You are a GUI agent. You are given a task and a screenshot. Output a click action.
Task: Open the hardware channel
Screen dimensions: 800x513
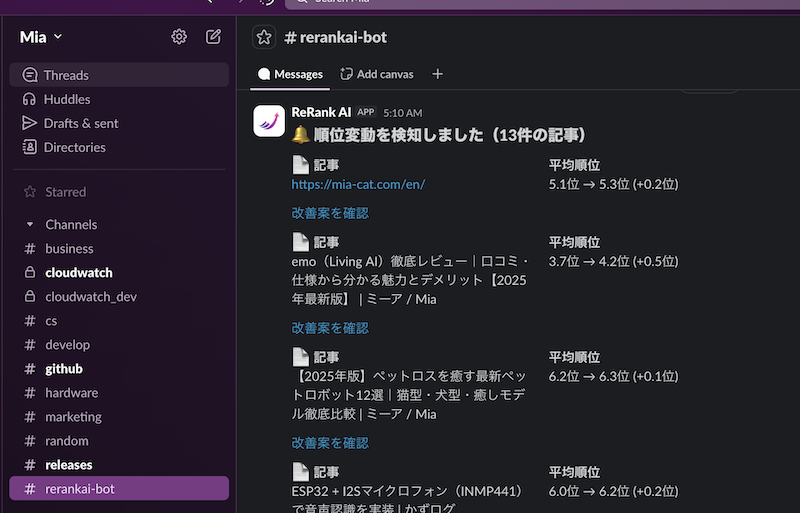(x=119, y=393)
